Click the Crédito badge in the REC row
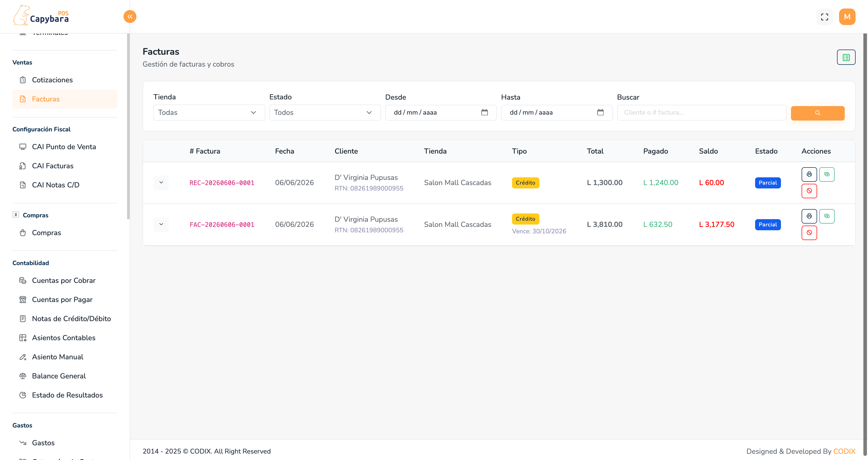Image resolution: width=868 pixels, height=460 pixels. [525, 183]
